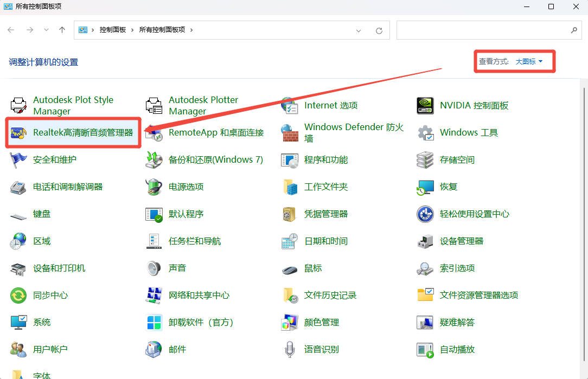Click the search magnifier button
The image size is (588, 379).
point(574,30)
